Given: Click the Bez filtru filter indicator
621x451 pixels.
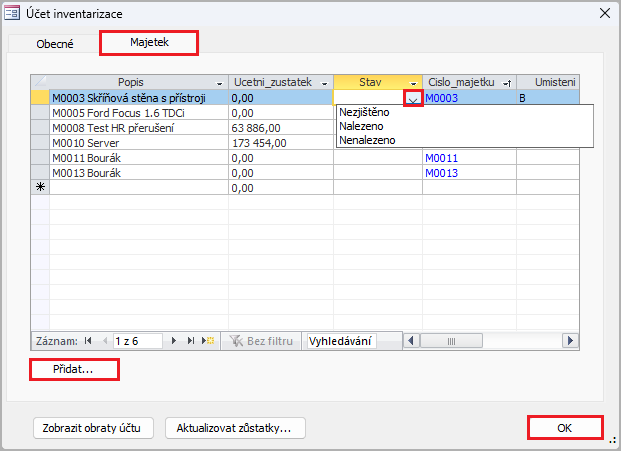Looking at the screenshot, I should [x=261, y=341].
